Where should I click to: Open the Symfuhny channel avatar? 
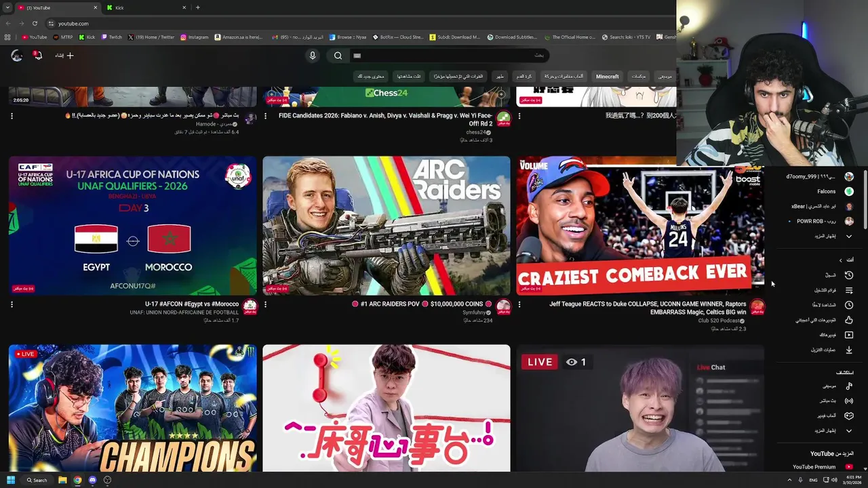coord(503,307)
